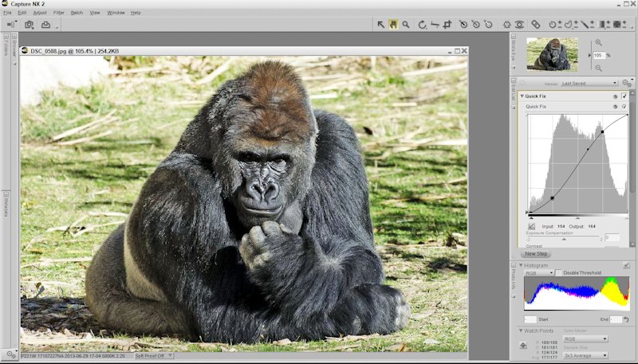Toggle the Browser side panel box

[x=14, y=37]
